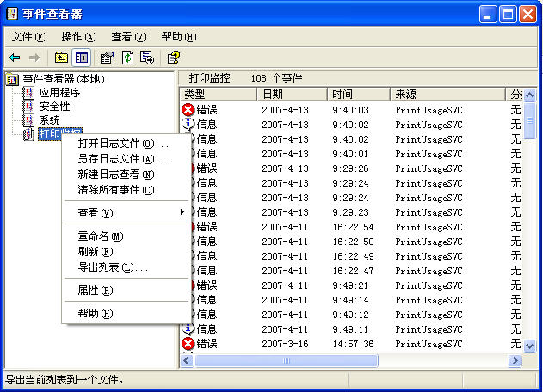Select the 系统 log in tree
This screenshot has height=392, width=543.
pyautogui.click(x=49, y=120)
